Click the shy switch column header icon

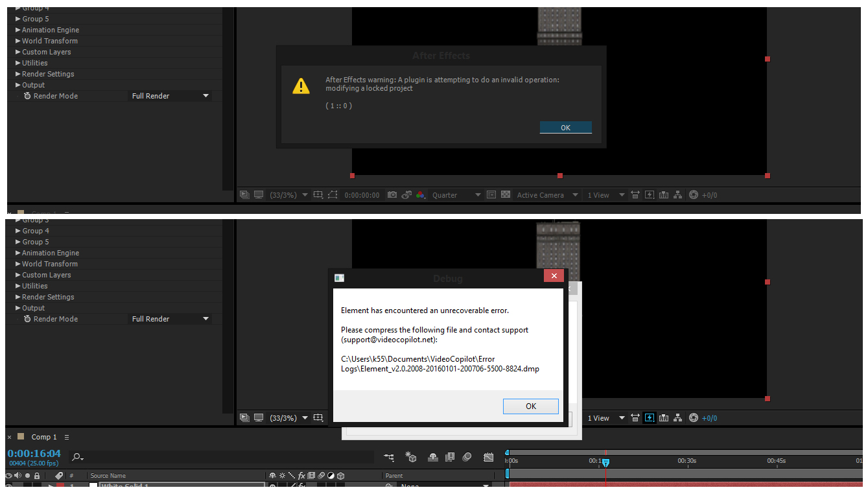[272, 476]
